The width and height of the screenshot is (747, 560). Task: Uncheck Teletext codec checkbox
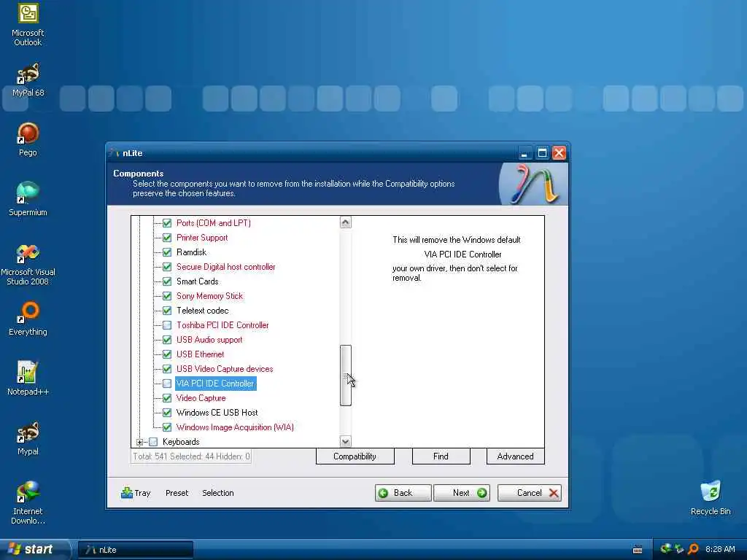(x=167, y=311)
